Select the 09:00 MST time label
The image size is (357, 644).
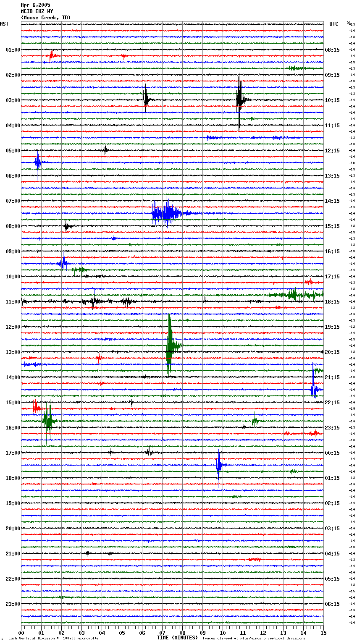pyautogui.click(x=13, y=251)
